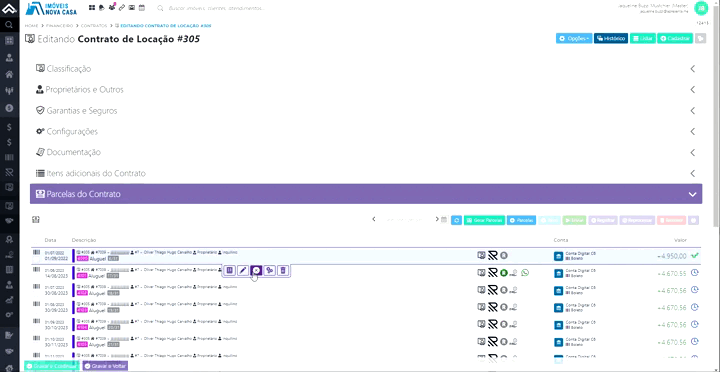
Task: Open the search icon in left sidebar
Action: [9, 25]
